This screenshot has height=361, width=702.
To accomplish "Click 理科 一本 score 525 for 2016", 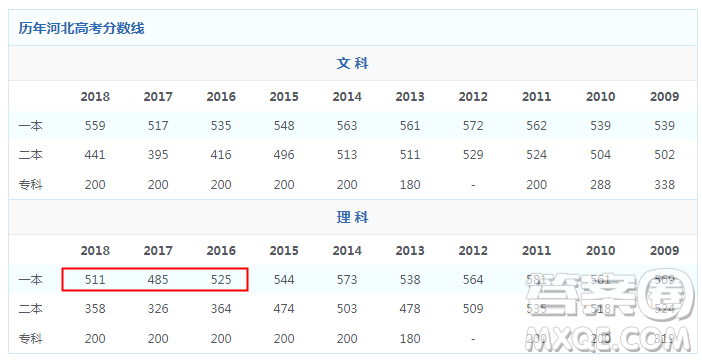I will (221, 279).
